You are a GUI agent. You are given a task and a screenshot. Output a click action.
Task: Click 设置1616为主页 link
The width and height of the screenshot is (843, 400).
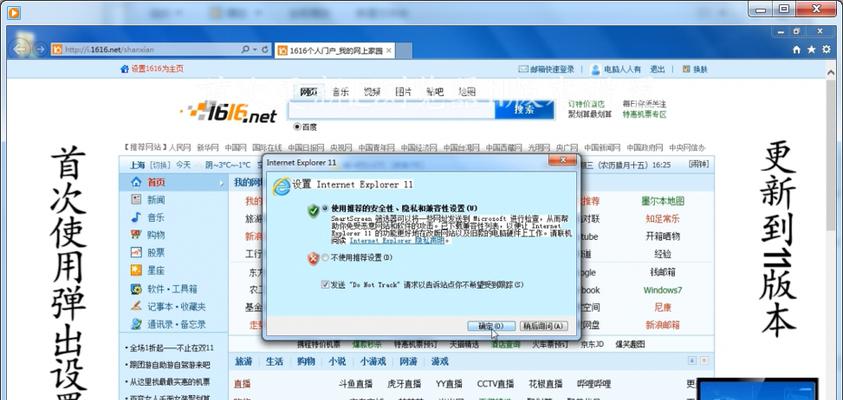(158, 69)
